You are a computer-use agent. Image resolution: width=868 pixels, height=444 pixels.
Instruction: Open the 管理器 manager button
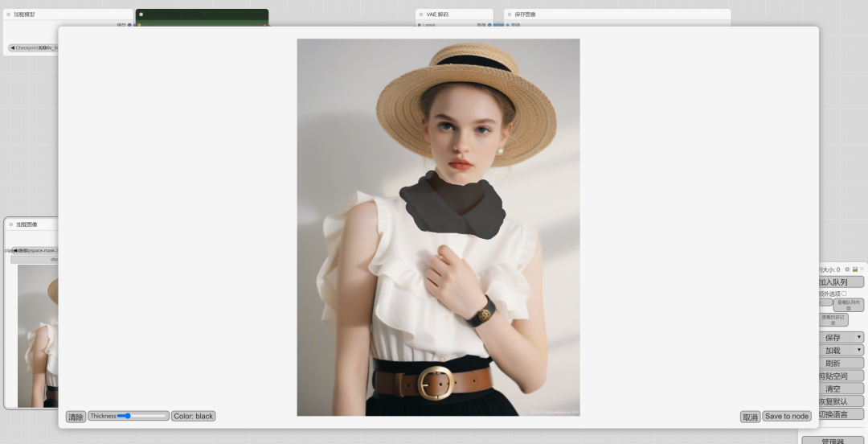(833, 441)
